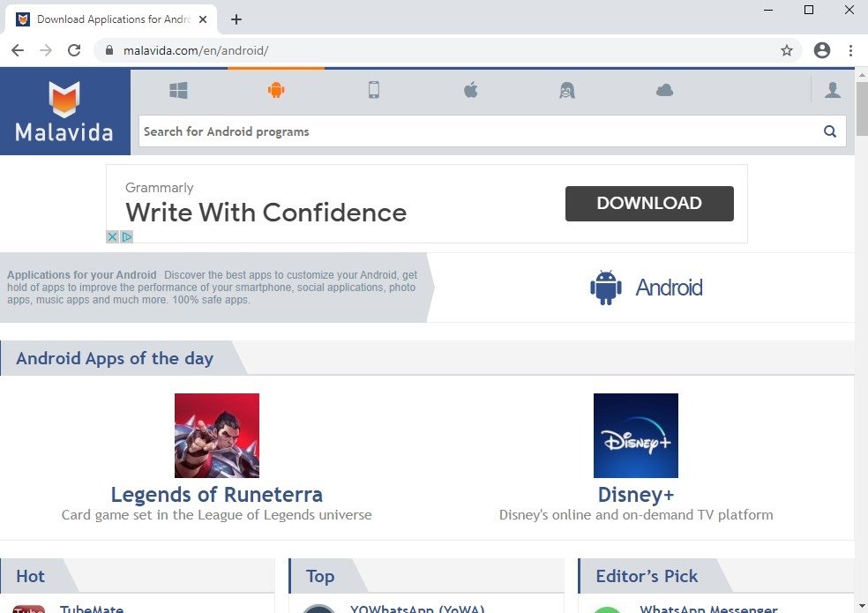
Task: Close the ad with the X icon
Action: tap(112, 237)
